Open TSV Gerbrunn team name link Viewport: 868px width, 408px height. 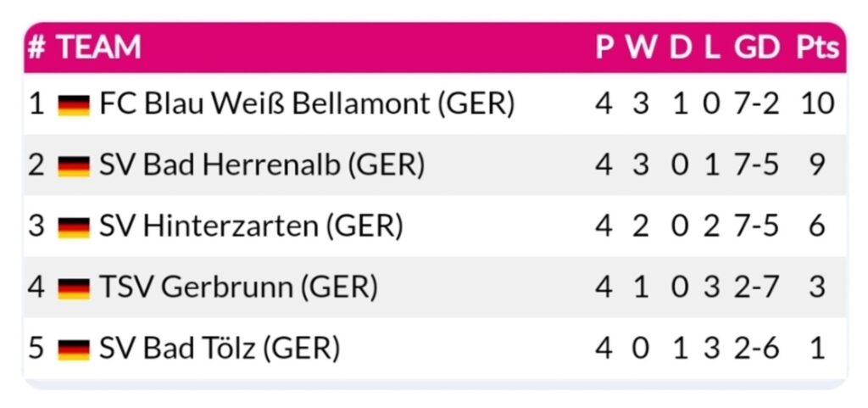click(238, 288)
